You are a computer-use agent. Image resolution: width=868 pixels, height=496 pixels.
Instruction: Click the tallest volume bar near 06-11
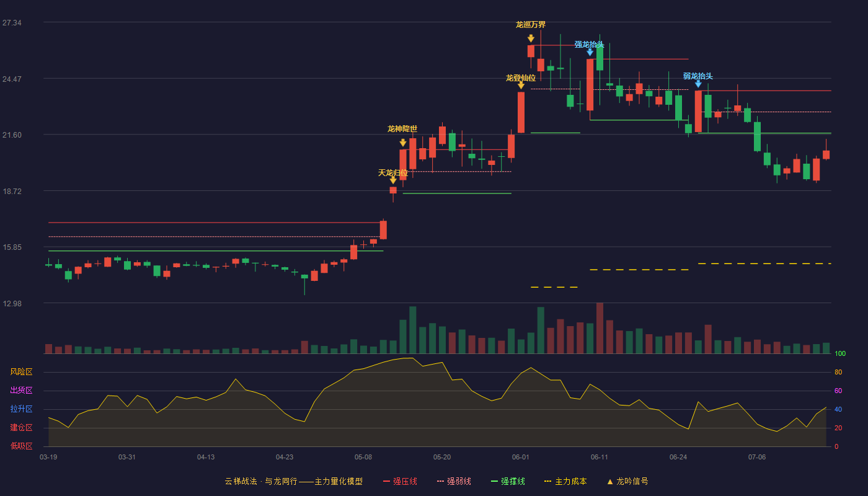pyautogui.click(x=600, y=328)
